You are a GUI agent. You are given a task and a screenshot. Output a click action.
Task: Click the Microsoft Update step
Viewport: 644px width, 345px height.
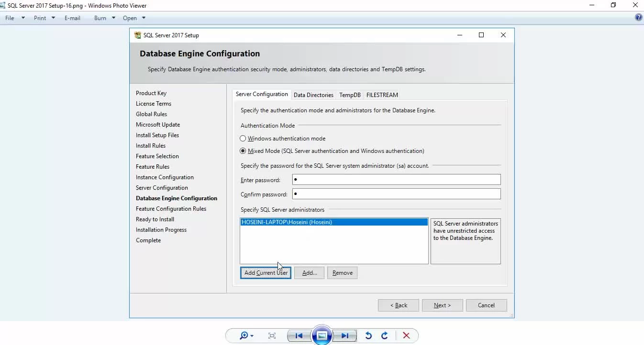pyautogui.click(x=158, y=125)
